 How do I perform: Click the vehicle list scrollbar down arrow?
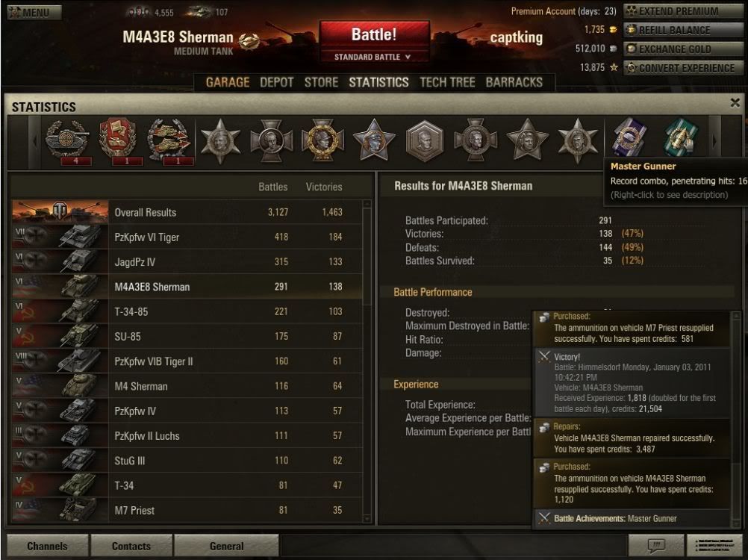(367, 518)
